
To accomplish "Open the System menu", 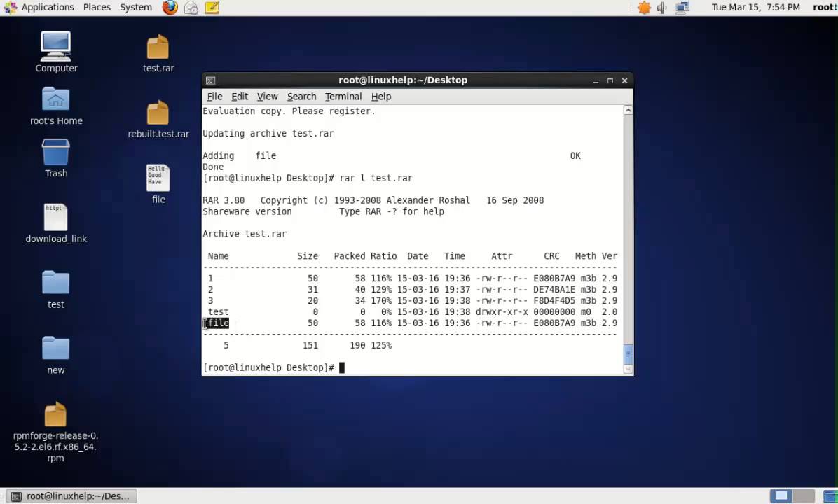I will 136,8.
